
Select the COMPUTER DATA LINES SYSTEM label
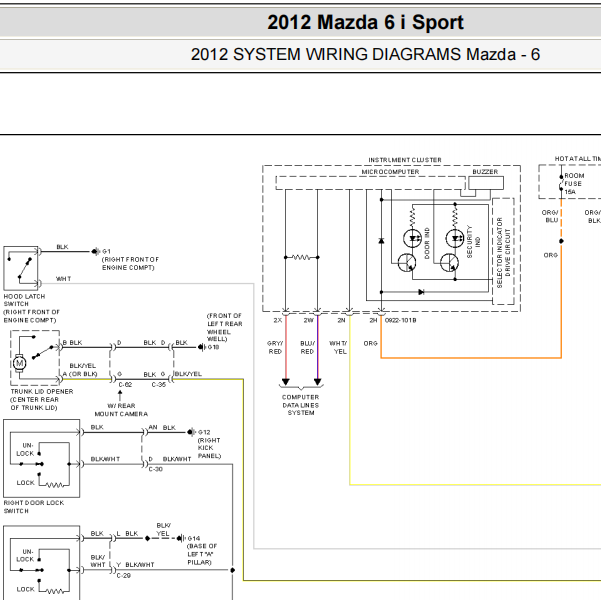(x=300, y=405)
